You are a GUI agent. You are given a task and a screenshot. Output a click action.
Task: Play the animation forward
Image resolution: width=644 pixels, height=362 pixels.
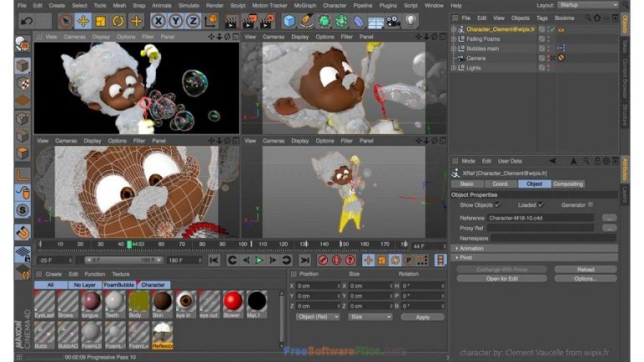click(x=259, y=261)
